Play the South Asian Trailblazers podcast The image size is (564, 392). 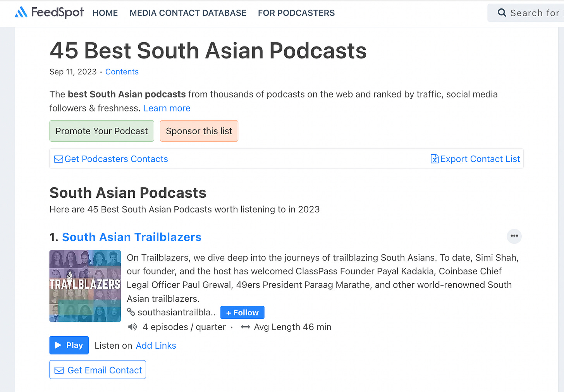click(x=69, y=345)
